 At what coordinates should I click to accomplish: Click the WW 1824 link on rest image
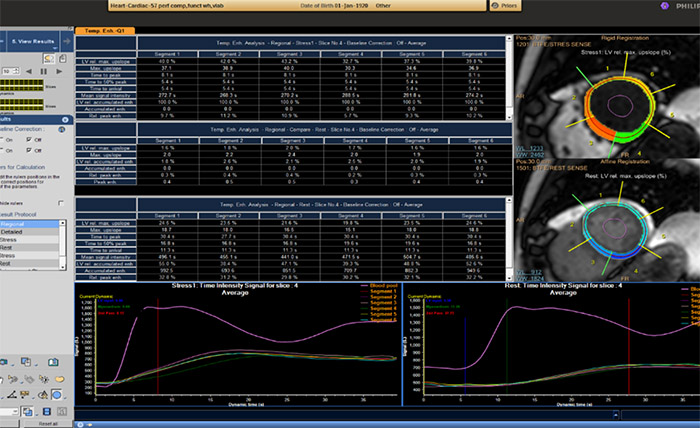(x=529, y=278)
